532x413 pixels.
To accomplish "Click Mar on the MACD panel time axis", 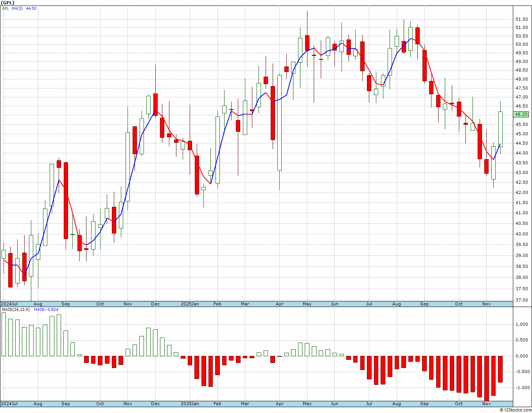I will point(245,404).
